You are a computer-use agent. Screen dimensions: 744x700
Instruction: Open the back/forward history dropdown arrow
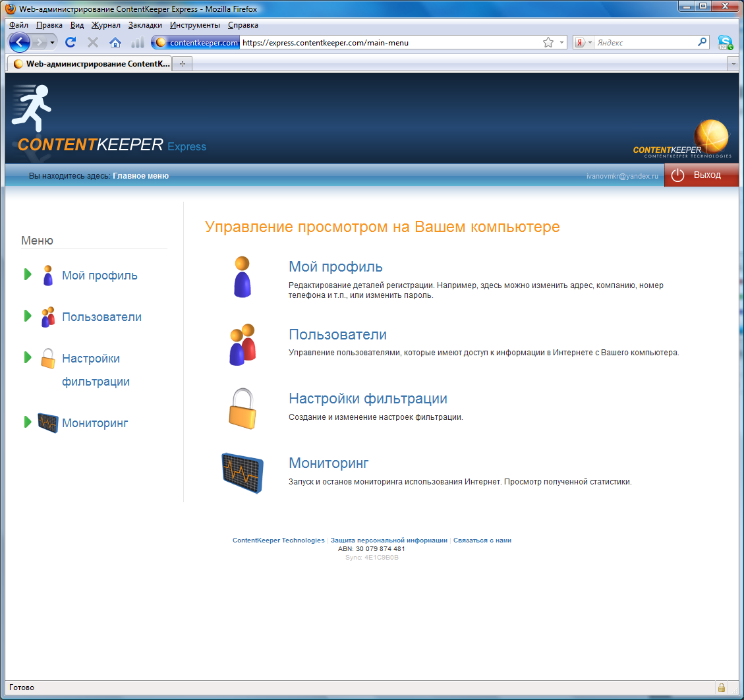point(52,43)
